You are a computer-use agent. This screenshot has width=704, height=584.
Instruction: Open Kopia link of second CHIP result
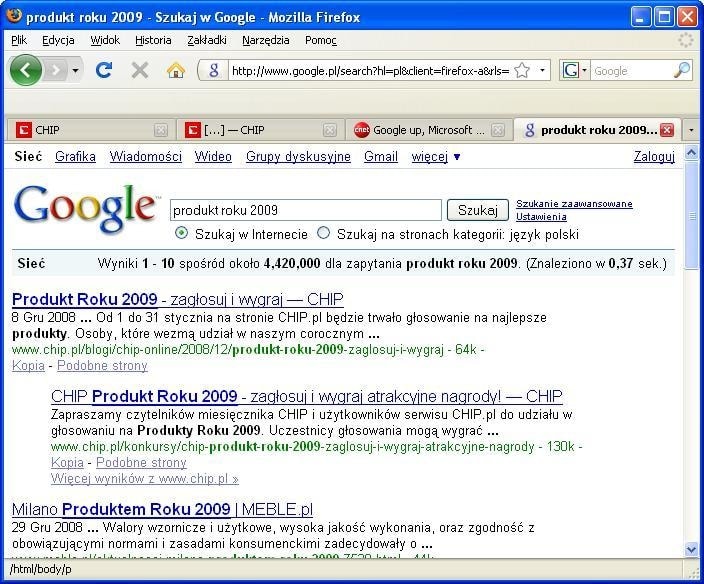click(67, 462)
